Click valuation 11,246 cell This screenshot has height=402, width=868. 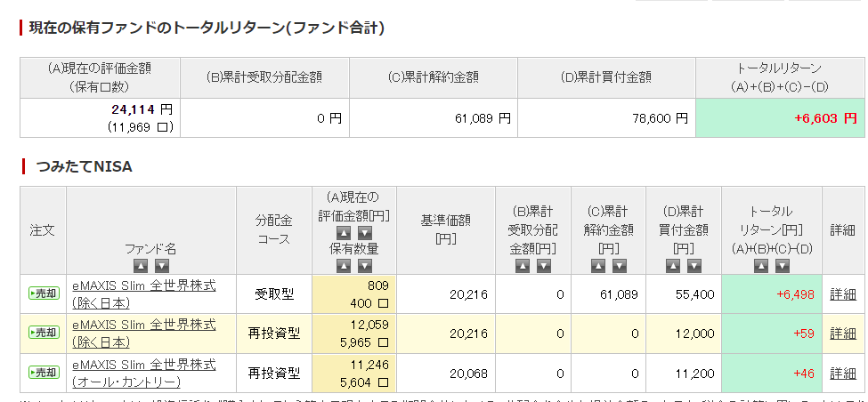pos(369,365)
